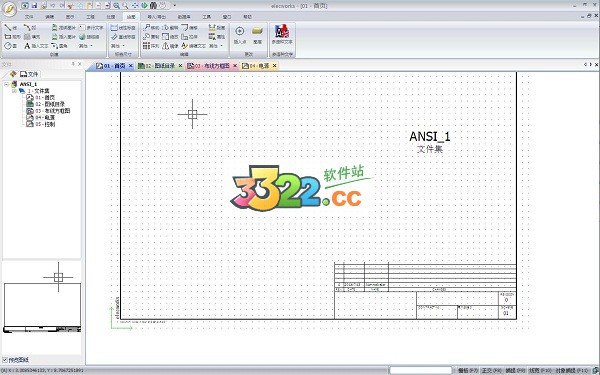Open the 其他 dropdown in the edit group
Viewport: 600px width, 375px height.
coord(215,46)
